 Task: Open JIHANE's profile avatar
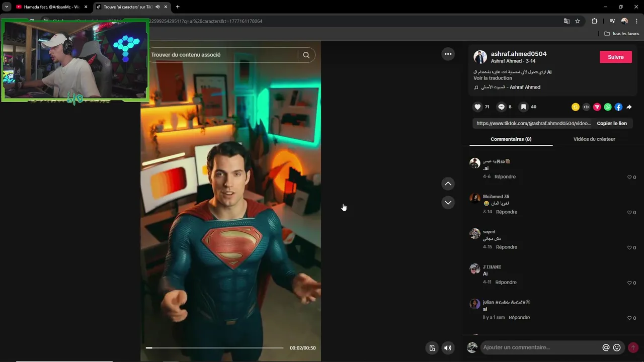tap(475, 268)
